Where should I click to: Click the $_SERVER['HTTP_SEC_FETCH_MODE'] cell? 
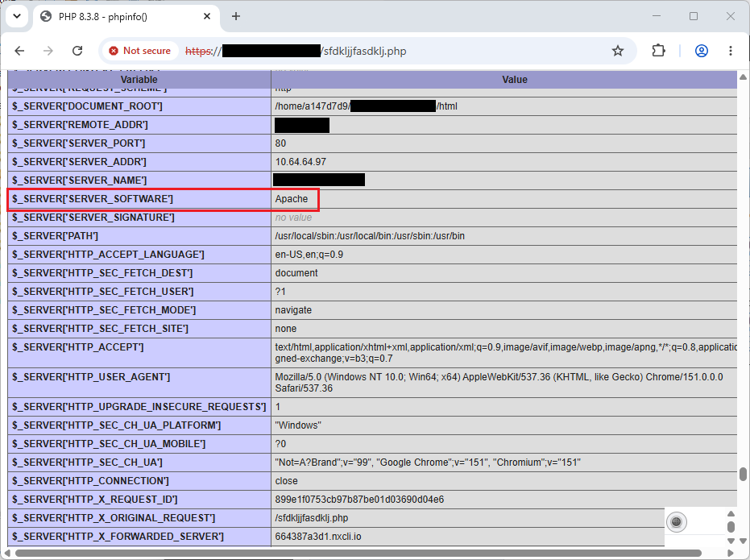(x=139, y=310)
